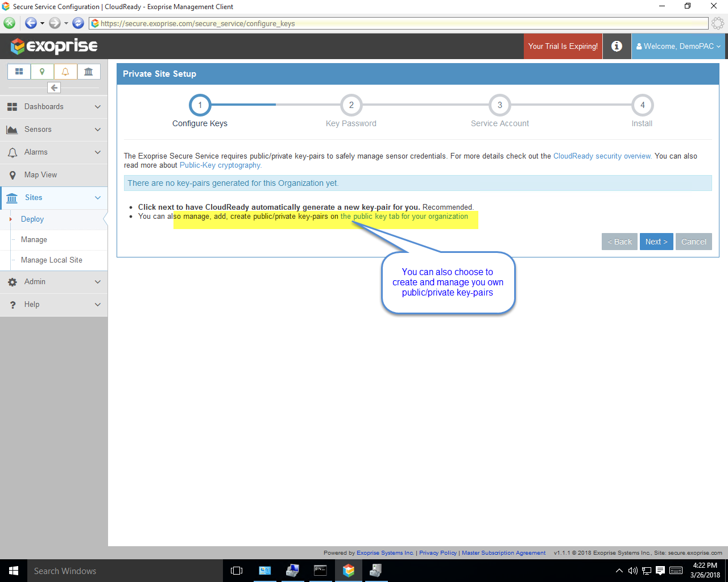Open the Privacy Policy footer link
This screenshot has height=582, width=728.
click(x=438, y=553)
